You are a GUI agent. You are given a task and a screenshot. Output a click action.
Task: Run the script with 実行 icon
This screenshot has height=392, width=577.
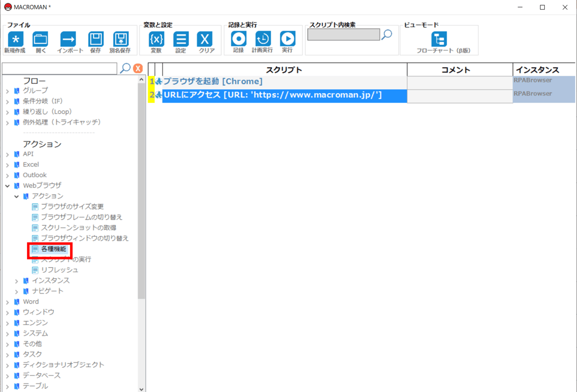(288, 39)
